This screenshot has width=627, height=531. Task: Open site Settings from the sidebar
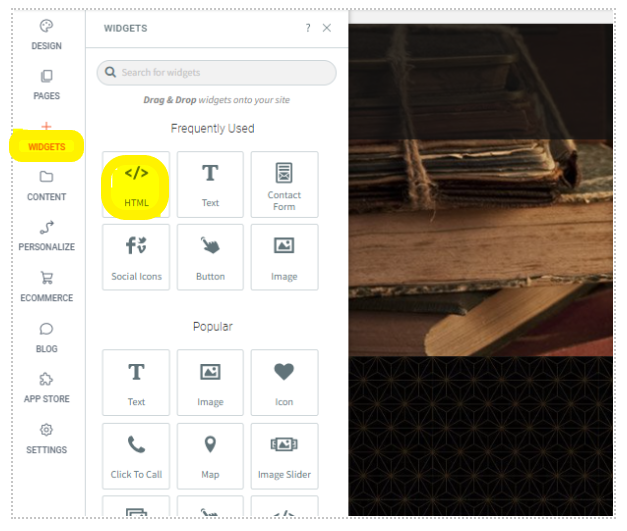[46, 439]
